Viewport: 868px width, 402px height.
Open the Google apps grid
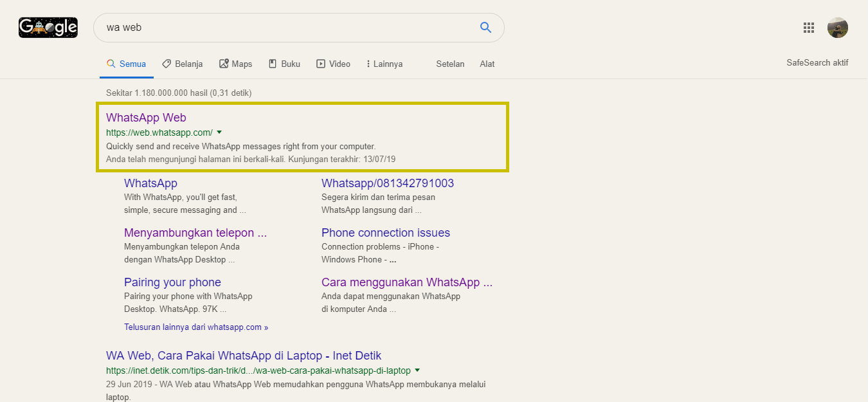point(809,28)
